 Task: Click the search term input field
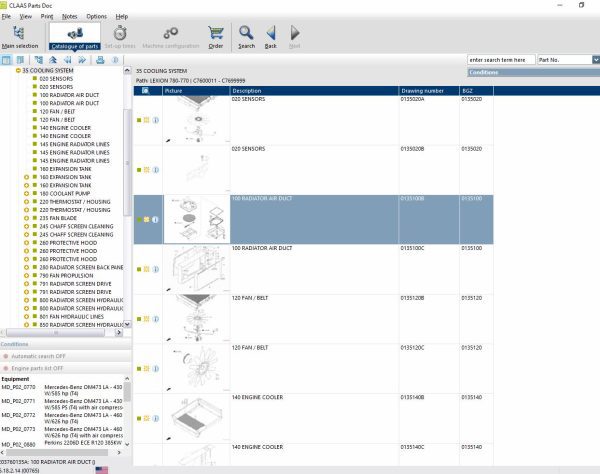[x=501, y=60]
